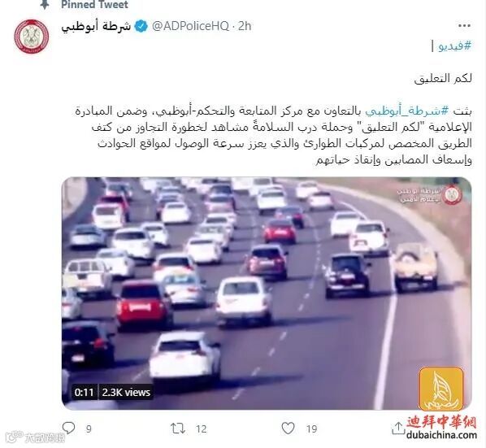This screenshot has width=486, height=448.
Task: Click the 12 retweets count
Action: (x=202, y=429)
